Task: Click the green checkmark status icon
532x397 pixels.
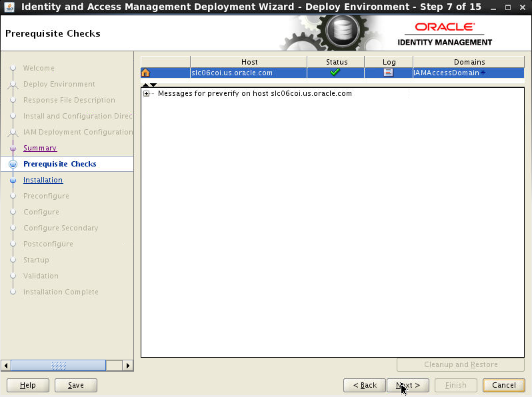Action: point(335,72)
